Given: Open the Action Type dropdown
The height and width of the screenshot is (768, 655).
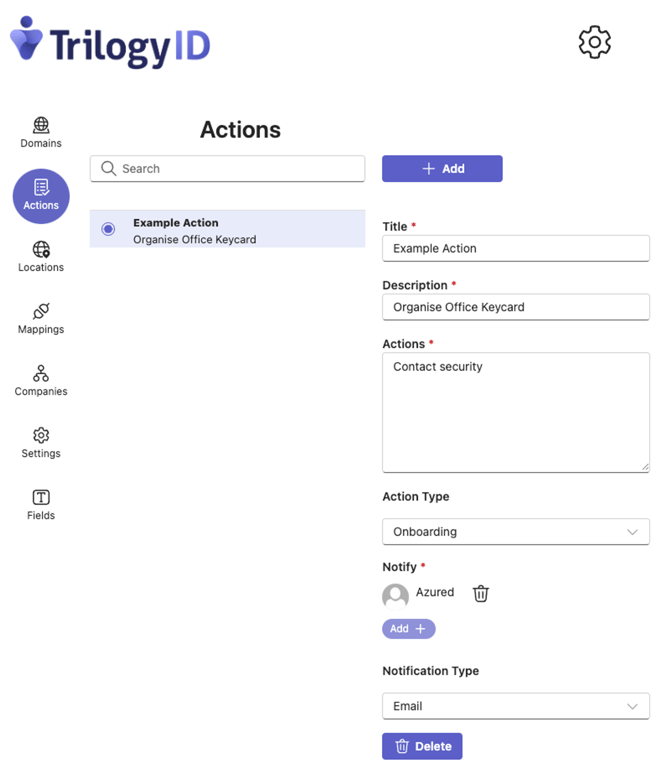Looking at the screenshot, I should pos(516,532).
